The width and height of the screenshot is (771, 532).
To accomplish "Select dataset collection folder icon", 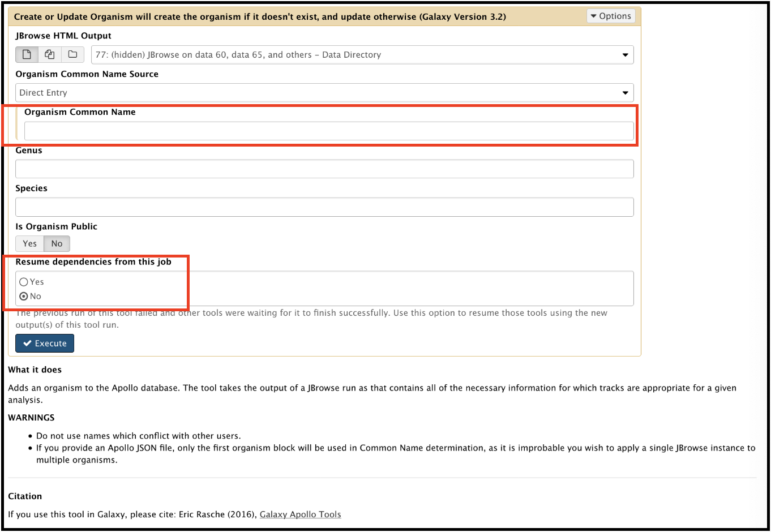I will pyautogui.click(x=72, y=54).
